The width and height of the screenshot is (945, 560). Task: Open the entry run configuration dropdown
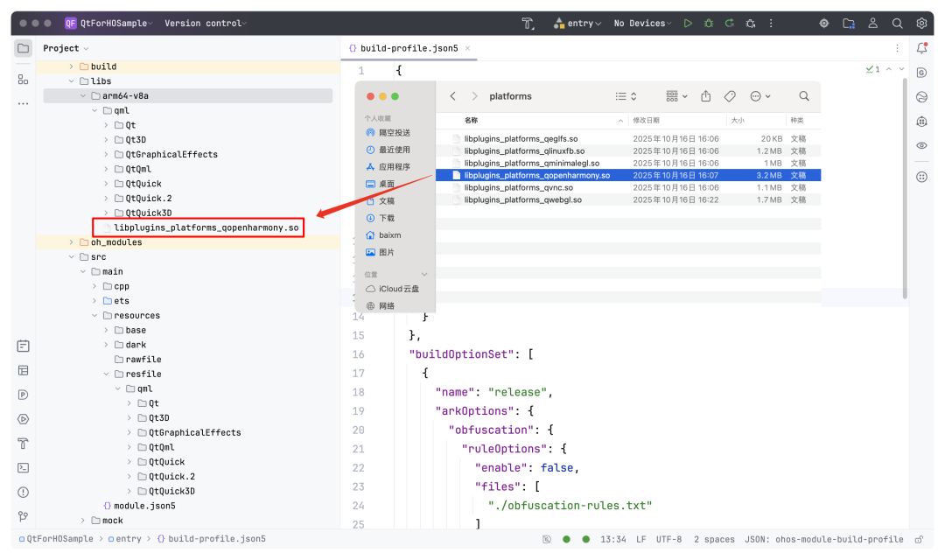(x=577, y=24)
